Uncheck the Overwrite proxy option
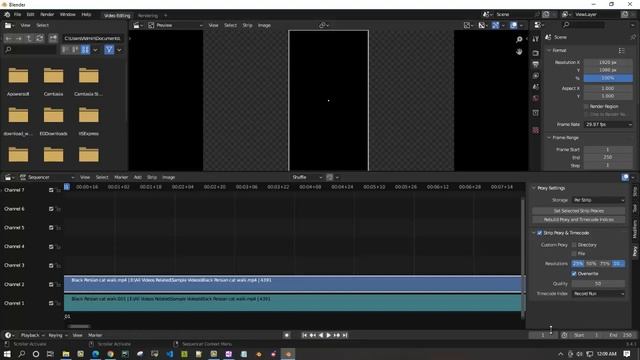The image size is (640, 360). tap(574, 273)
